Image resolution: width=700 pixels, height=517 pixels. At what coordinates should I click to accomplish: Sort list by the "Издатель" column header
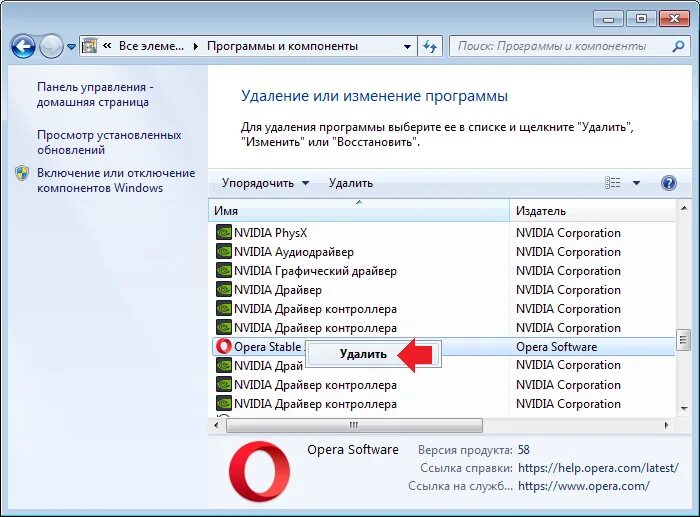tap(592, 211)
